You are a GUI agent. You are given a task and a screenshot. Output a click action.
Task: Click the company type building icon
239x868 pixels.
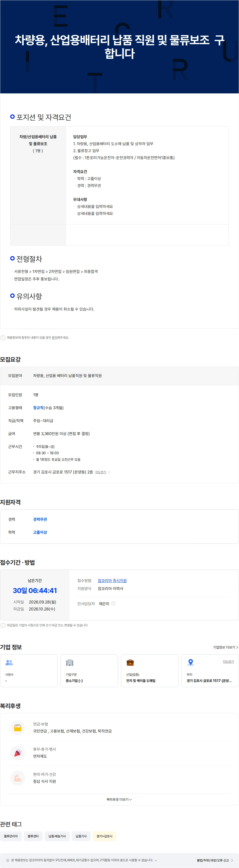[70, 663]
